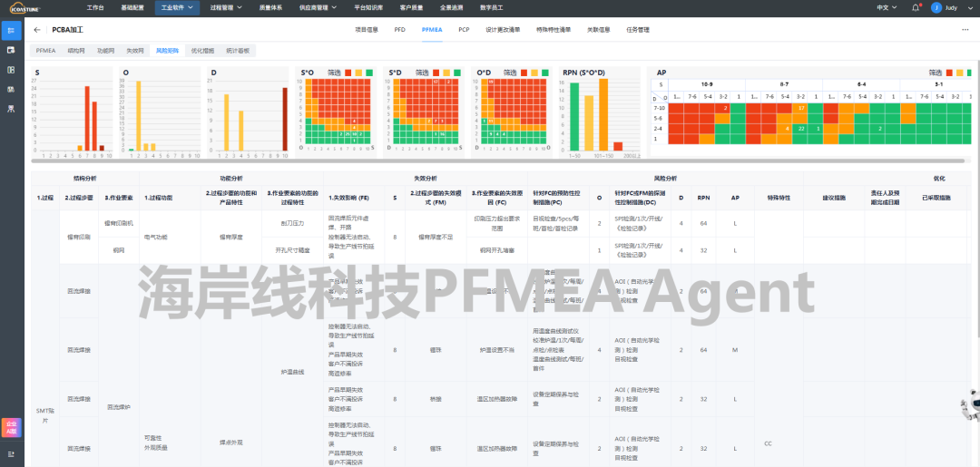Switch to 任务管理 tab
This screenshot has width=980, height=467.
[638, 29]
